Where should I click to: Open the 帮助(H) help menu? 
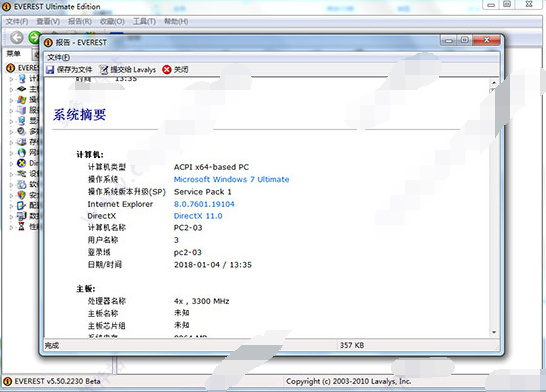(x=176, y=22)
